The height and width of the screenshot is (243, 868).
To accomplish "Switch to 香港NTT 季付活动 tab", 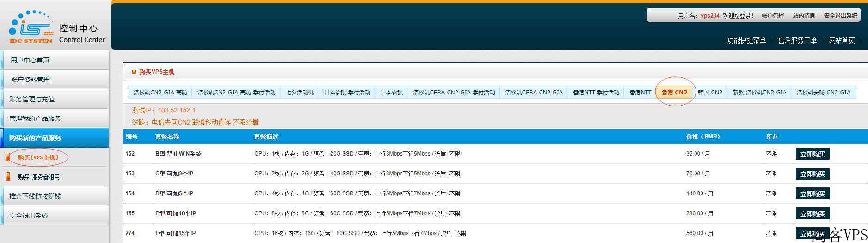I will [596, 93].
